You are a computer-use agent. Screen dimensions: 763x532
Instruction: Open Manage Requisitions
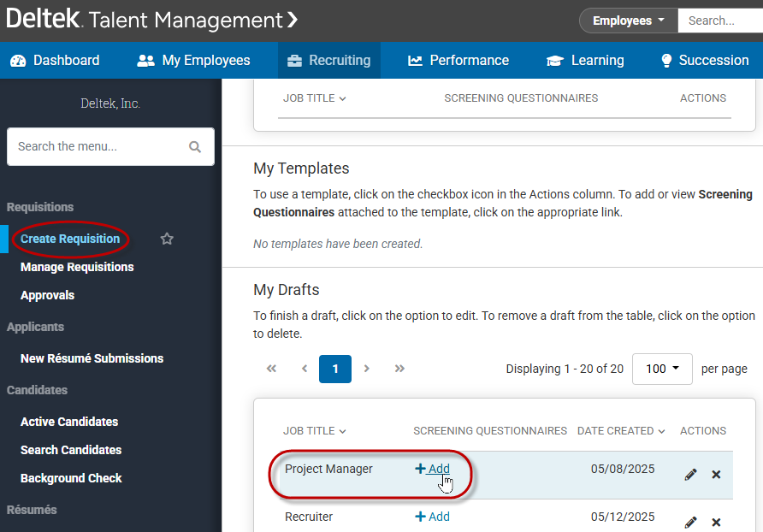77,267
